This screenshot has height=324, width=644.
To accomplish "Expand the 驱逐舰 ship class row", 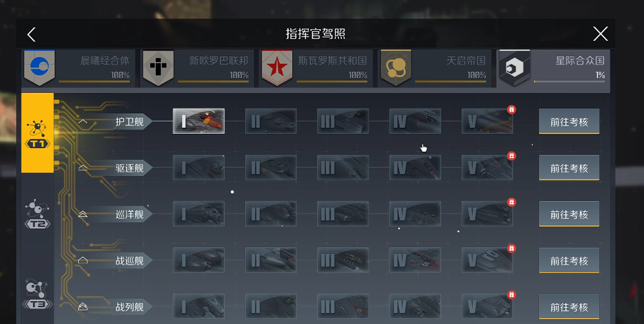I will tap(83, 168).
